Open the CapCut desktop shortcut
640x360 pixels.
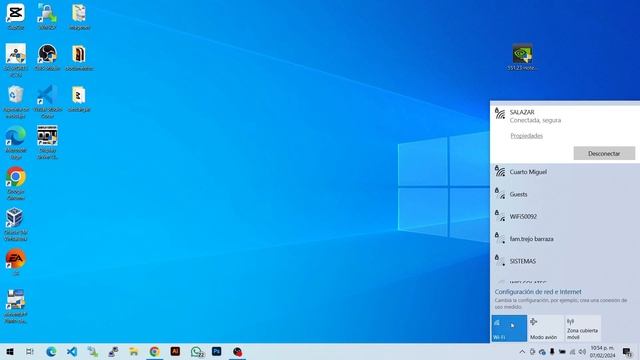click(x=16, y=16)
